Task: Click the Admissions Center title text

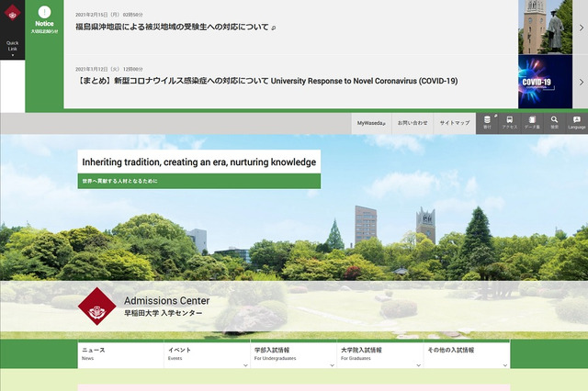Action: pos(167,301)
